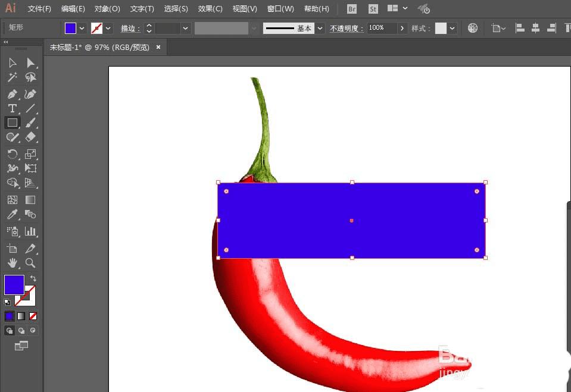Select the Magic Wand tool
The width and height of the screenshot is (571, 392).
click(x=12, y=77)
